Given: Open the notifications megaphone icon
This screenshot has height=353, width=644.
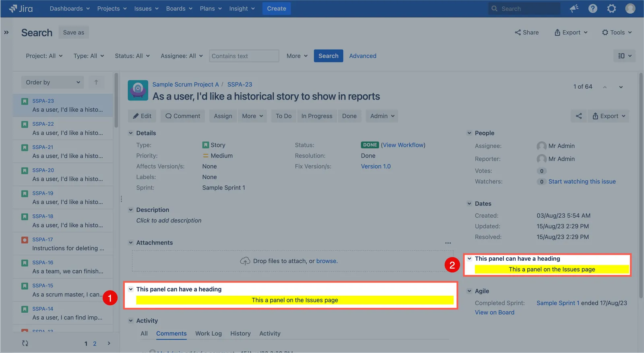Looking at the screenshot, I should pyautogui.click(x=574, y=8).
